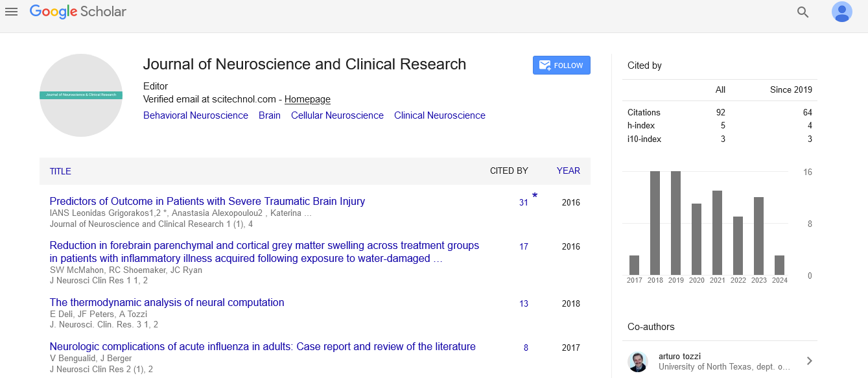Open the hamburger navigation menu

tap(11, 12)
